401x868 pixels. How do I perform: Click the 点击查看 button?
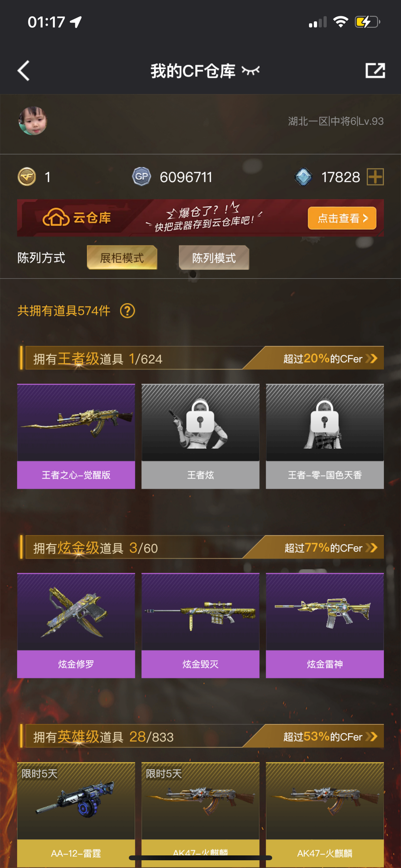click(x=342, y=218)
